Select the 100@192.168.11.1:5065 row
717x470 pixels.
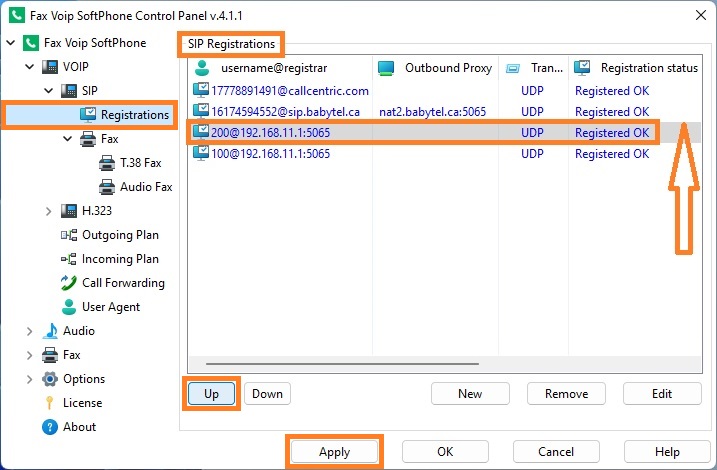[444, 154]
